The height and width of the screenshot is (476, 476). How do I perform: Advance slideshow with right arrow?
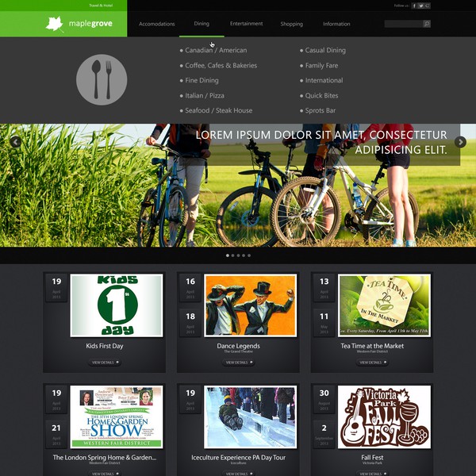(x=461, y=142)
